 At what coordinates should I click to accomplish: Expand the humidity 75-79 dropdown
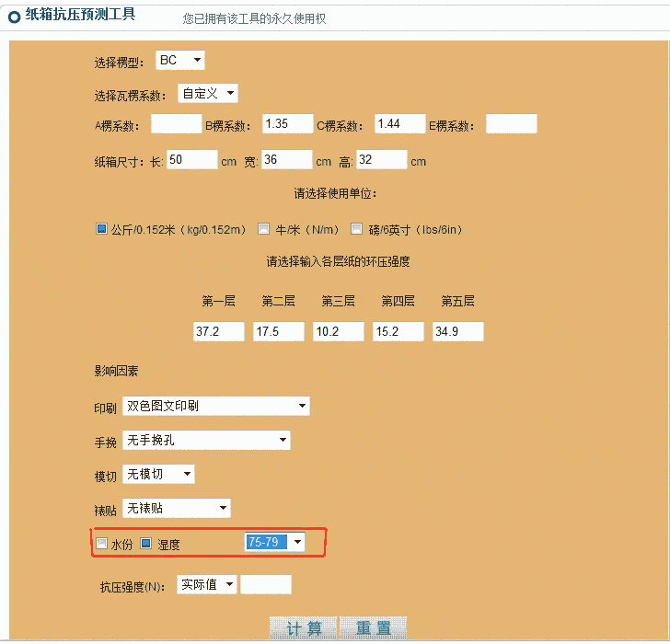click(x=274, y=543)
